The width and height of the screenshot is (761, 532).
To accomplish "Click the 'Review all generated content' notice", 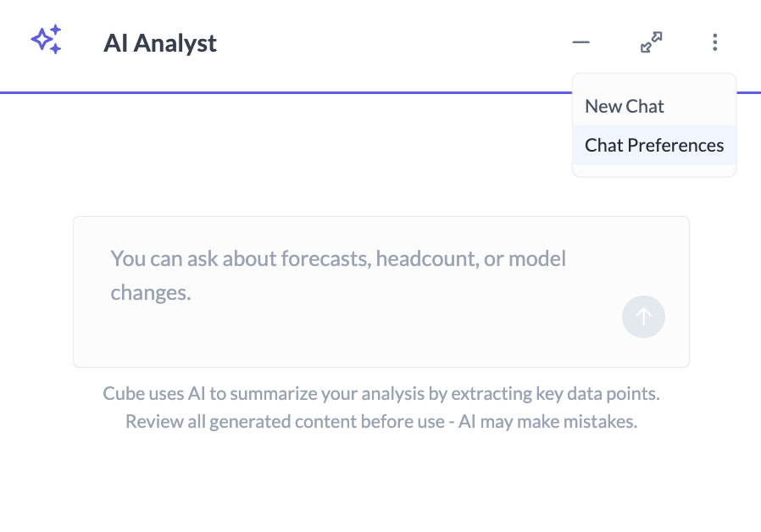I will click(381, 421).
